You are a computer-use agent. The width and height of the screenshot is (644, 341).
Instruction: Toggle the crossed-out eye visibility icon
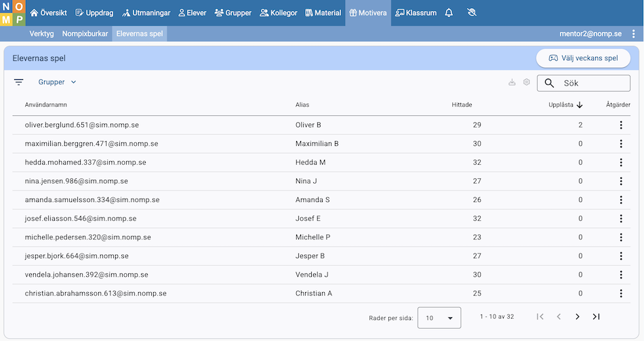[472, 13]
